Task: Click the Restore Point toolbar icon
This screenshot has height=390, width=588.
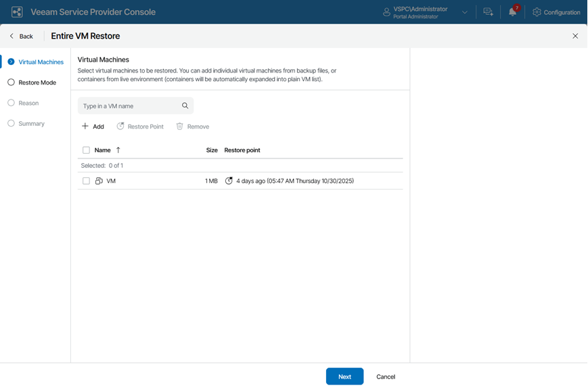Action: pyautogui.click(x=120, y=127)
